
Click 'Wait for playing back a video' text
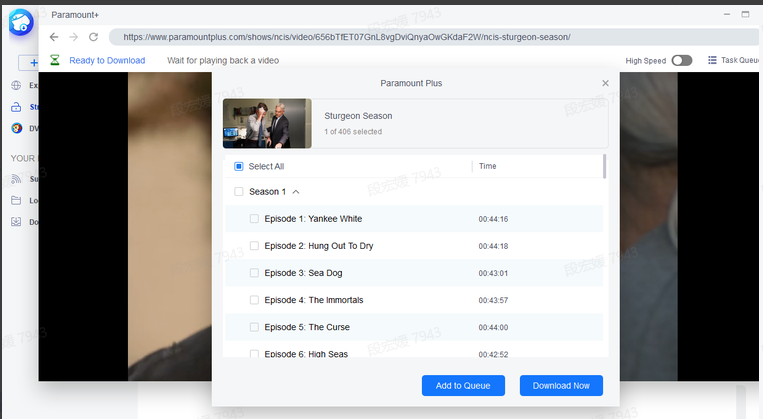pos(223,60)
